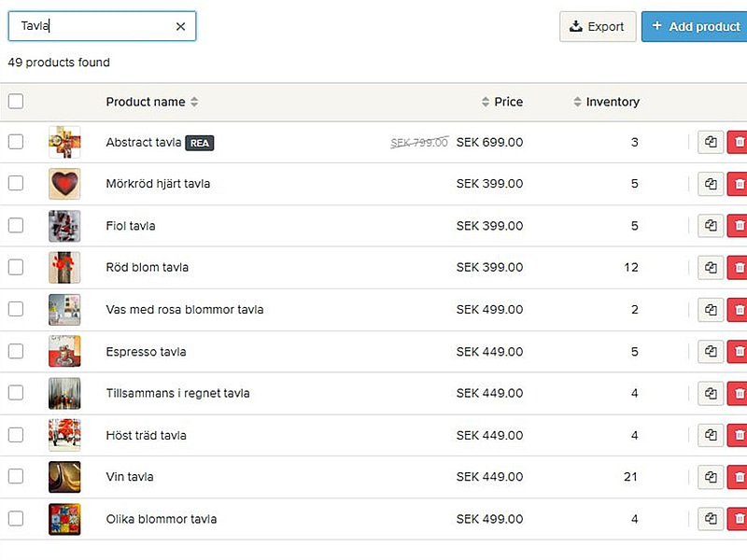The height and width of the screenshot is (560, 747).
Task: Duplicate the Fiol tavla product
Action: coord(711,226)
